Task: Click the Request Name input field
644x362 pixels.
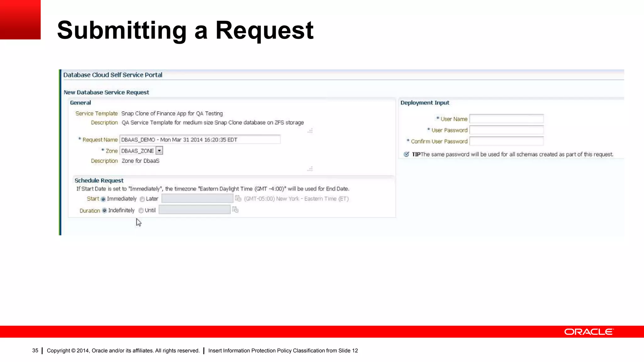Action: pos(200,140)
